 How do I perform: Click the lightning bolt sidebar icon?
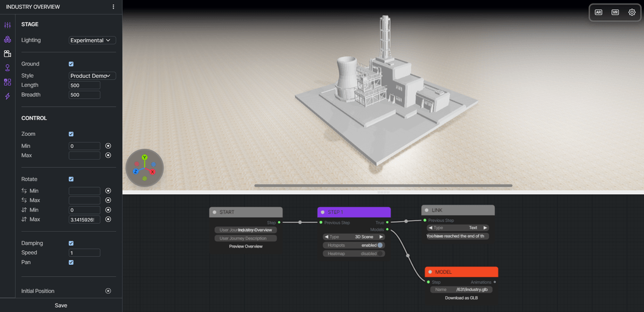click(x=8, y=96)
